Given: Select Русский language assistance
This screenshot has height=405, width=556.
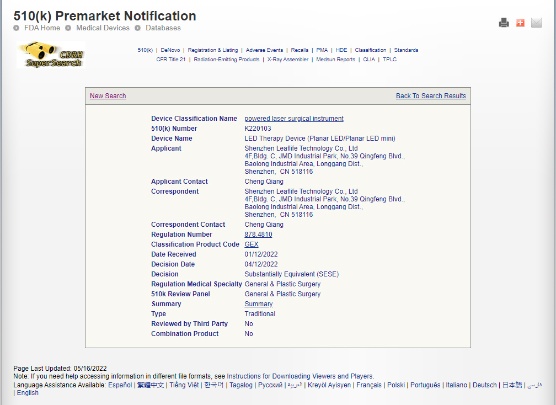Looking at the screenshot, I should [x=270, y=385].
